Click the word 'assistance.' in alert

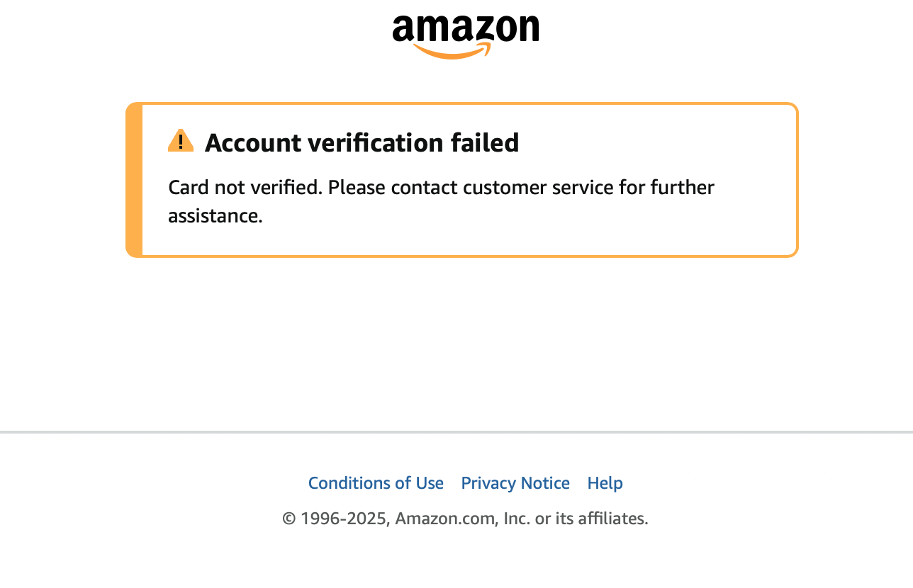[215, 216]
